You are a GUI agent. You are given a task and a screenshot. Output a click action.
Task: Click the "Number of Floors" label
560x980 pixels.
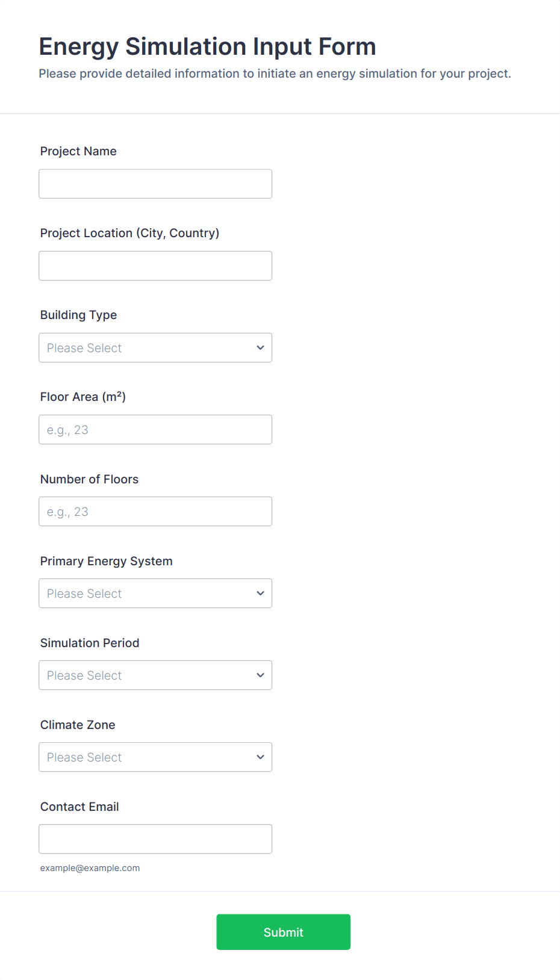click(x=89, y=479)
